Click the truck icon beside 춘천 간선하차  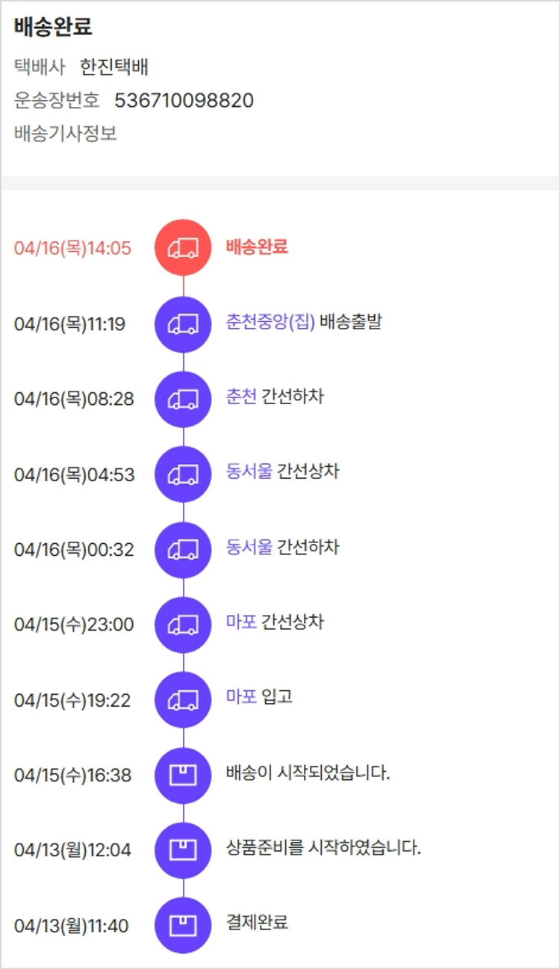(x=183, y=400)
